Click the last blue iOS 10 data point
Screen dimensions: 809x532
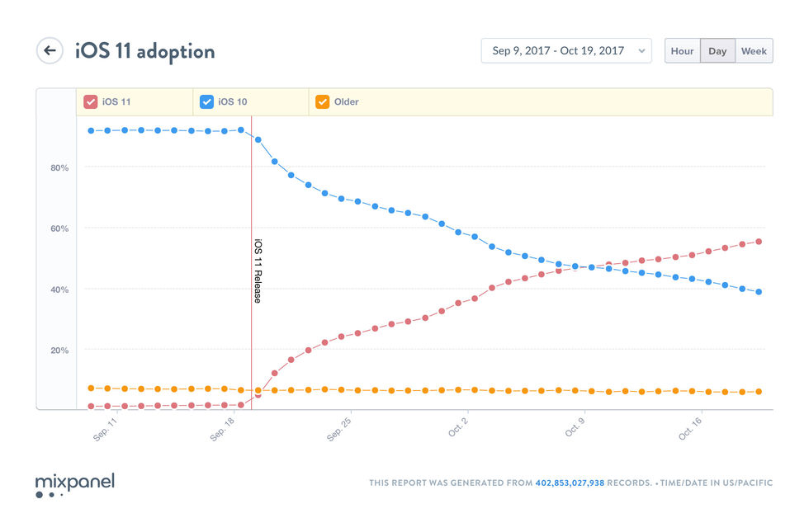[x=759, y=292]
